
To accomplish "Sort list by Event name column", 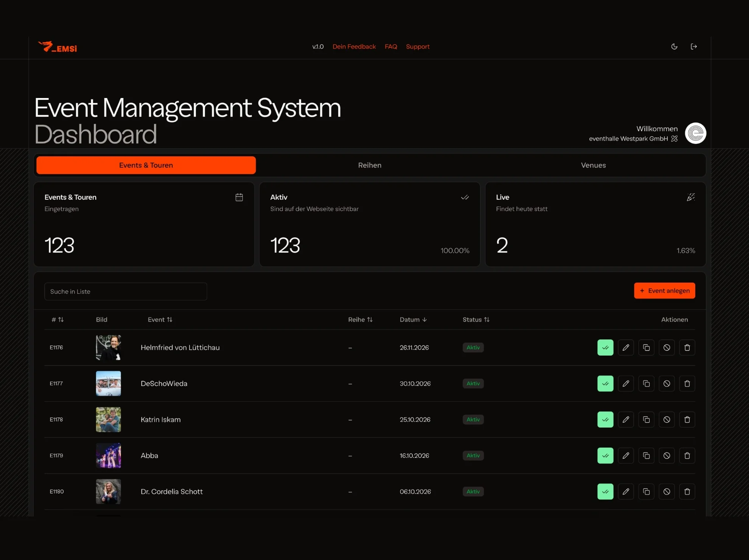I will 160,319.
